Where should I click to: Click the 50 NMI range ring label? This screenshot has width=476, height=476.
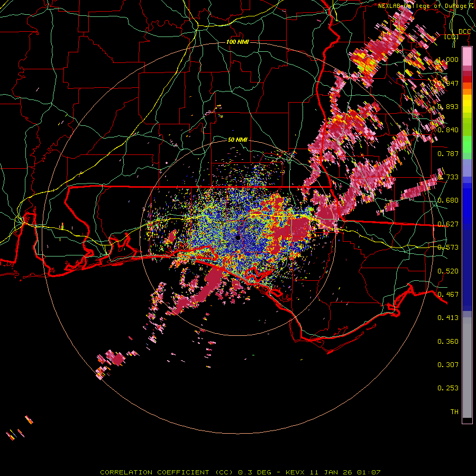(237, 140)
